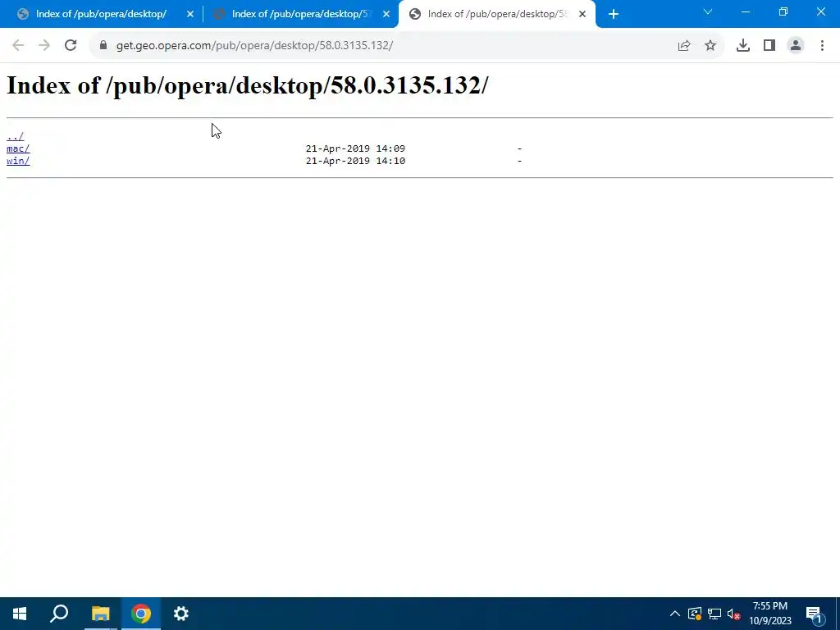
Task: Open the Chrome downloads panel
Action: (743, 46)
